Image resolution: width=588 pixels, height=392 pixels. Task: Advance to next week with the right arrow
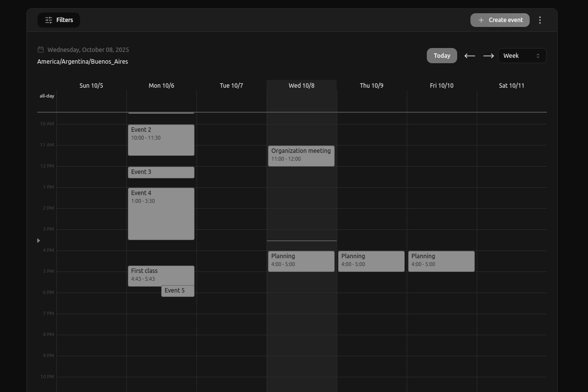[488, 55]
